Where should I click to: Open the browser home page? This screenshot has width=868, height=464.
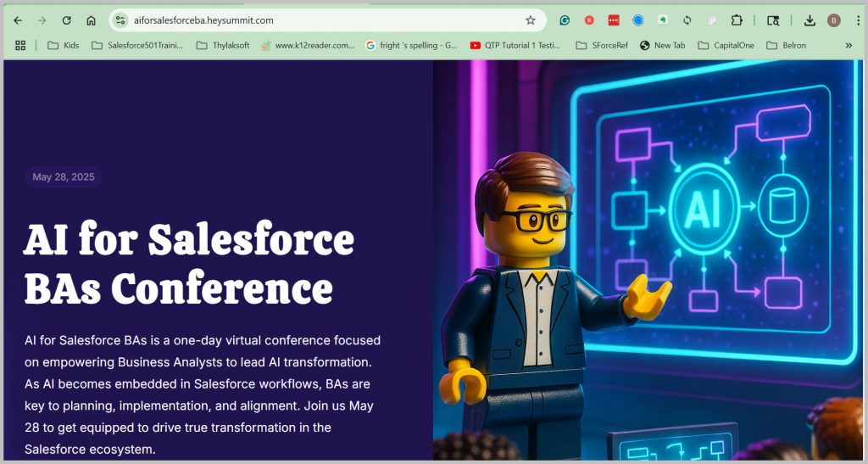click(92, 20)
